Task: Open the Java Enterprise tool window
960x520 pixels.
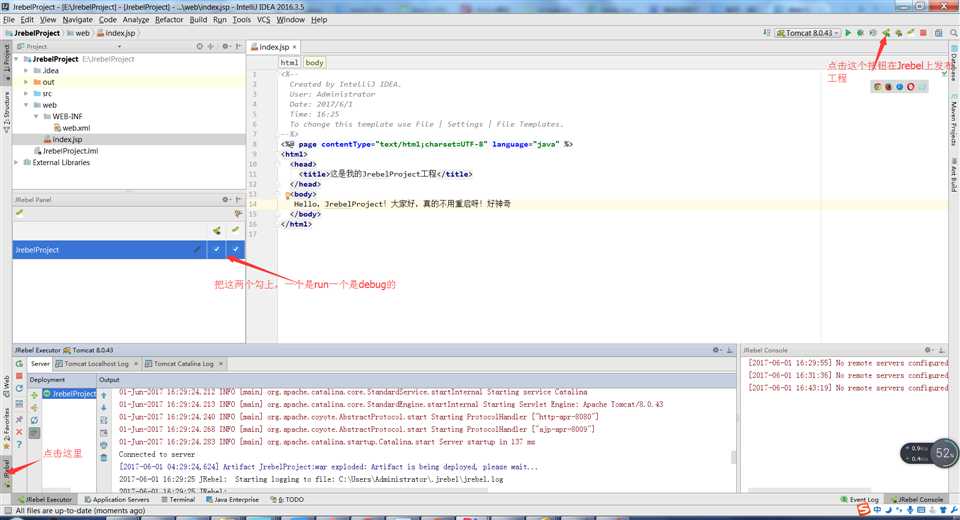Action: pos(232,500)
